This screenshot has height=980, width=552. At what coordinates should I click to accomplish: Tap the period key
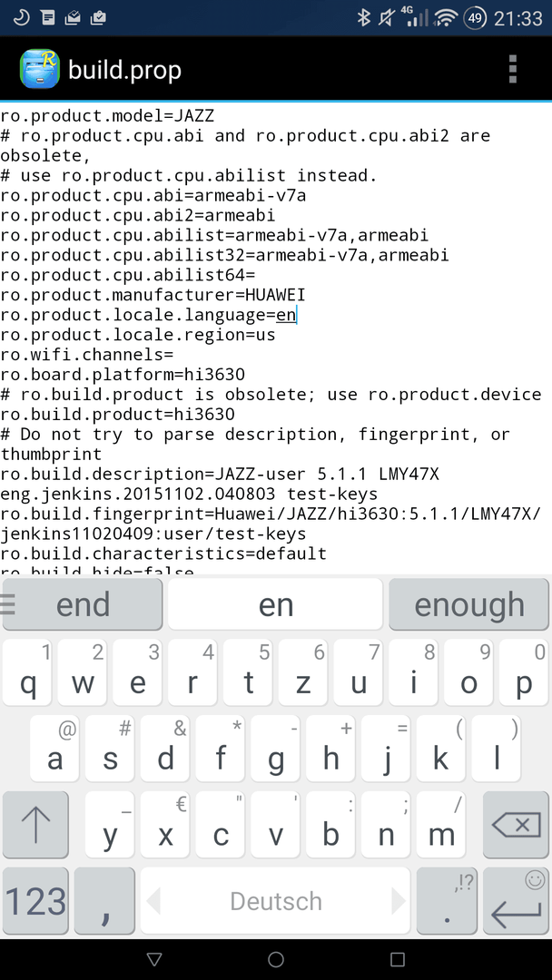point(447,901)
